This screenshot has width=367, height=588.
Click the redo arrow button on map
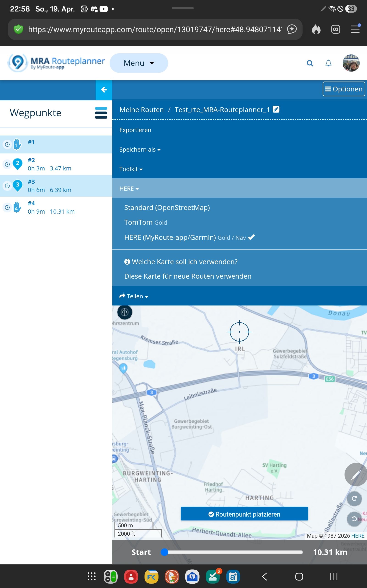(354, 499)
